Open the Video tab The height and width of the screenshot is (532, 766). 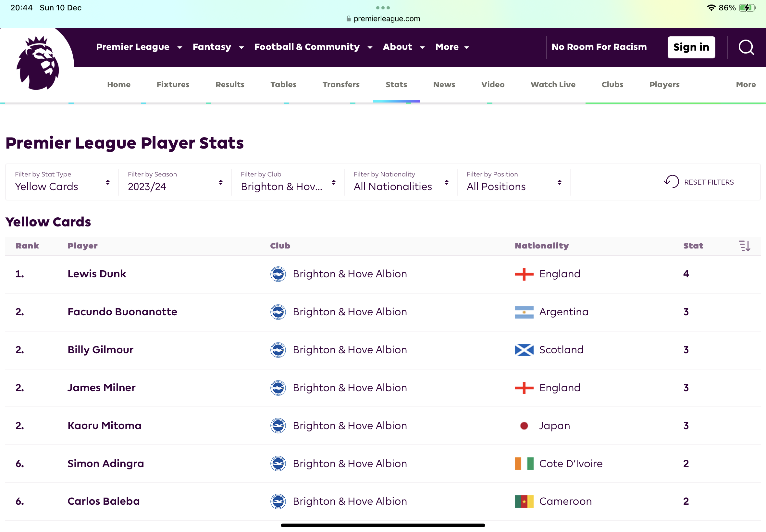coord(493,85)
